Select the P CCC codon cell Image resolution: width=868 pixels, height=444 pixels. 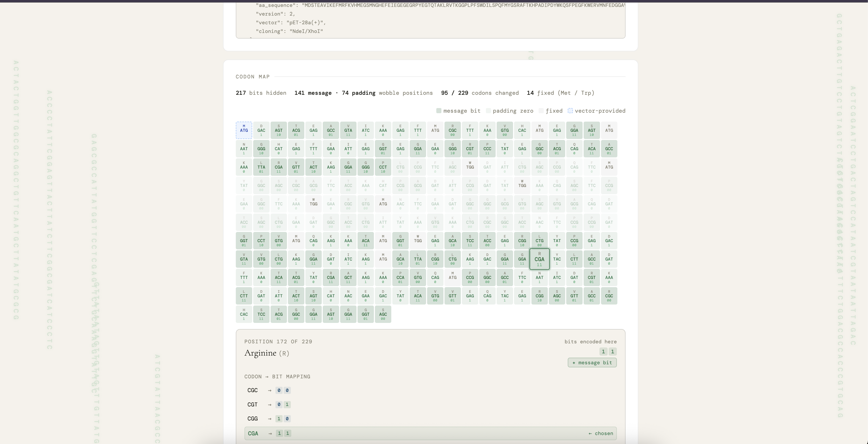click(x=487, y=149)
